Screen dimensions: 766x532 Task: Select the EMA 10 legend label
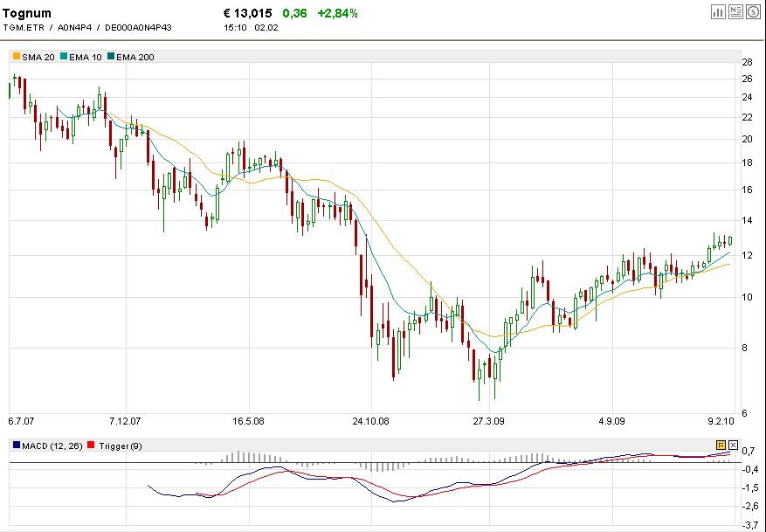click(x=86, y=57)
